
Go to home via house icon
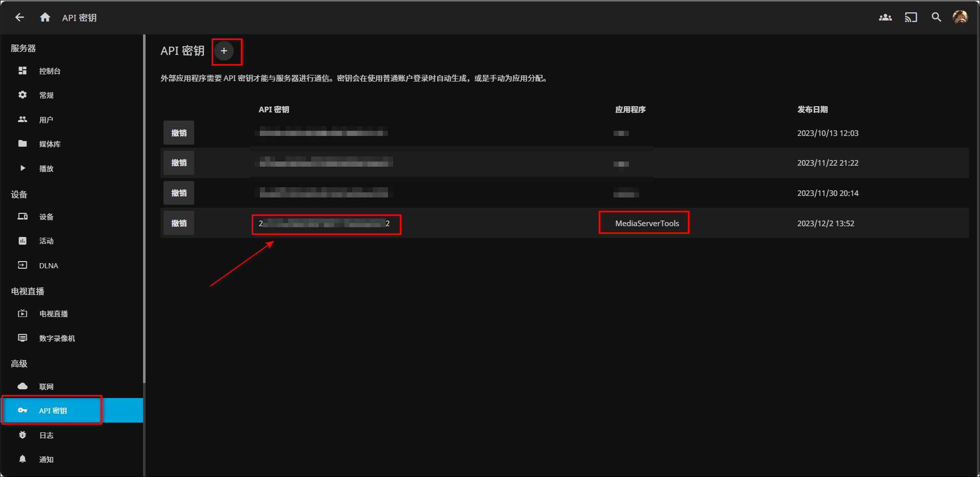coord(45,17)
